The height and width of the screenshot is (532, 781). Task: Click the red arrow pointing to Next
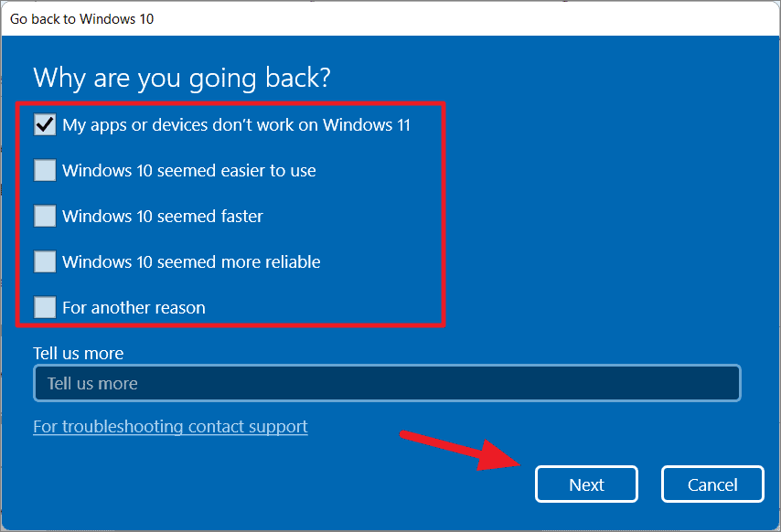pyautogui.click(x=461, y=451)
